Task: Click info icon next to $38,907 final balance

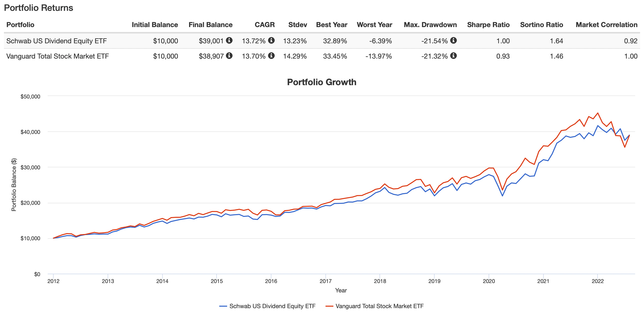Action: point(229,56)
